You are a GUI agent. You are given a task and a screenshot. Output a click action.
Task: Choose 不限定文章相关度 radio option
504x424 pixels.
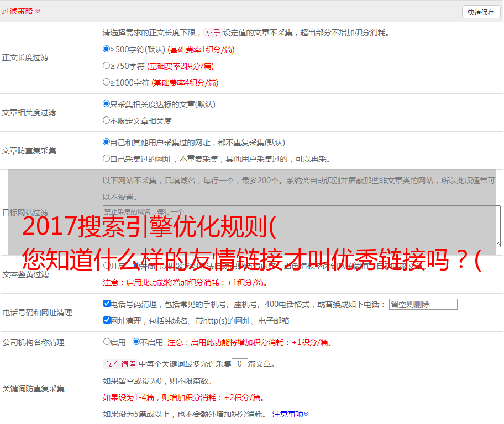click(x=106, y=120)
